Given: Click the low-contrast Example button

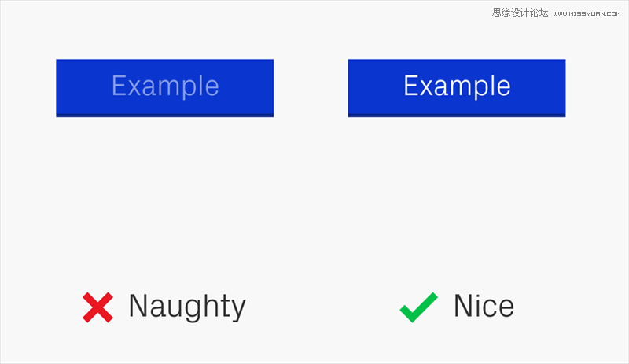Looking at the screenshot, I should 165,88.
